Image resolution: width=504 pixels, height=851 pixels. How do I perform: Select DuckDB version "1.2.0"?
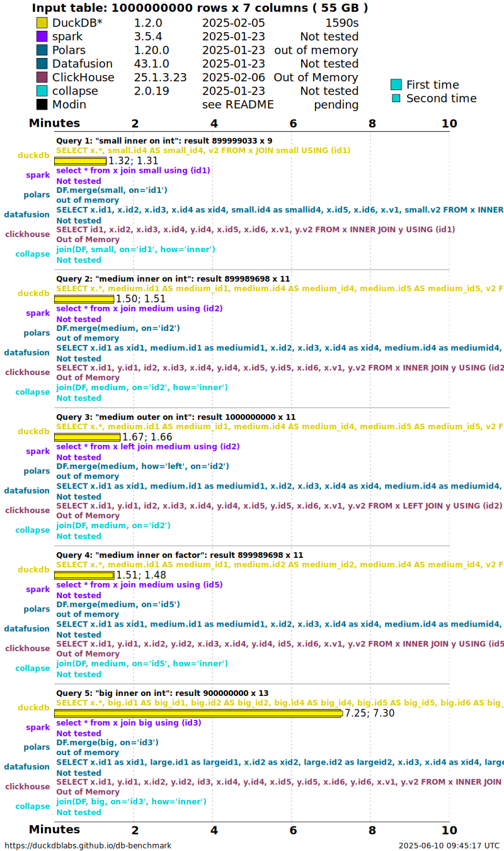149,23
